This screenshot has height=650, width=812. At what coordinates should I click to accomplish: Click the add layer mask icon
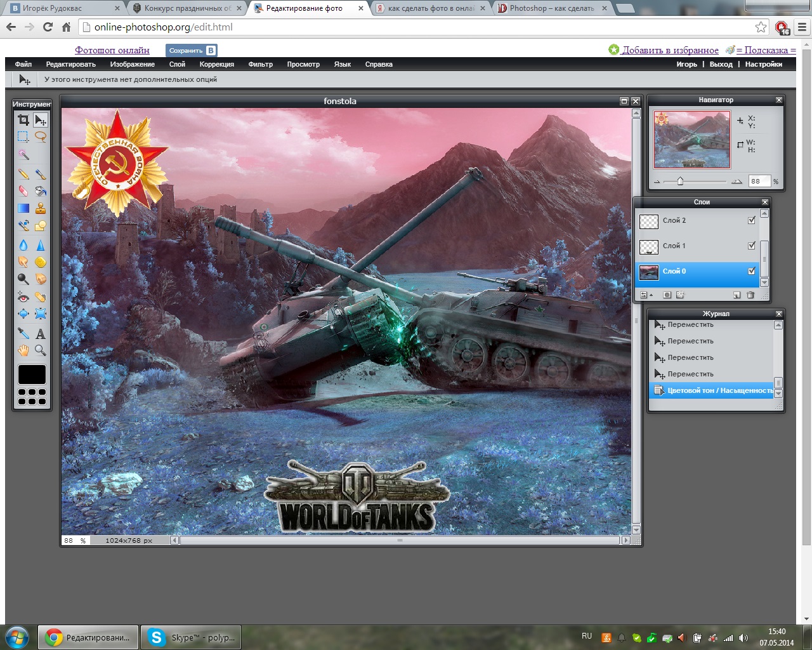tap(667, 295)
